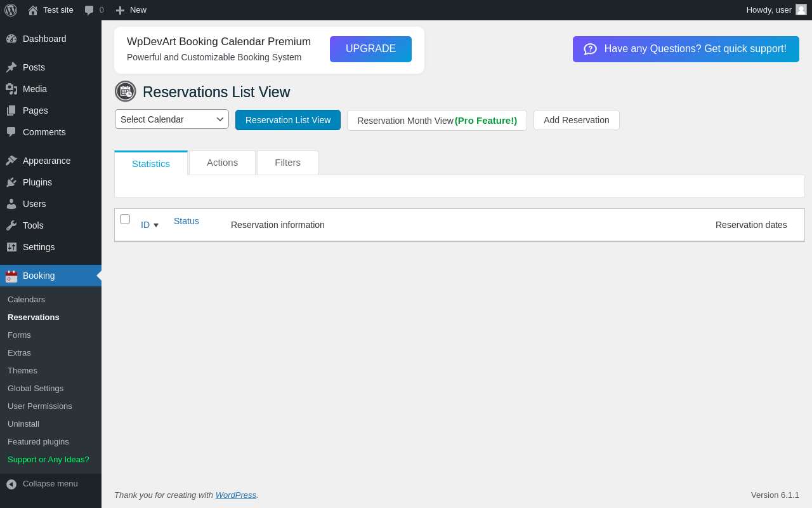The height and width of the screenshot is (508, 812).
Task: Switch to the Statistics tab
Action: point(151,163)
